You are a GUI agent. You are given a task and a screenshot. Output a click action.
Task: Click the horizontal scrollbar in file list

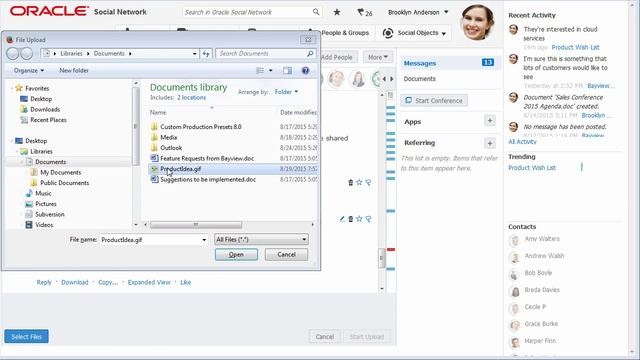196,225
